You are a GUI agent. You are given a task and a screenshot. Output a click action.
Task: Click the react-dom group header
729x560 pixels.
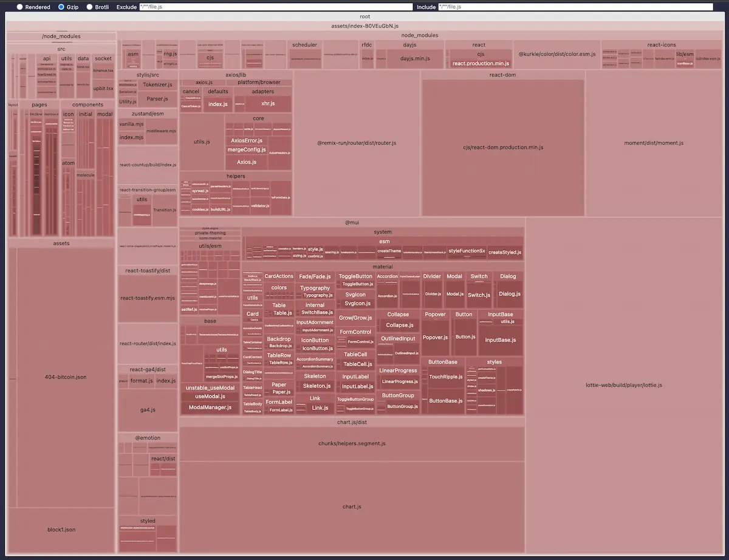click(503, 75)
